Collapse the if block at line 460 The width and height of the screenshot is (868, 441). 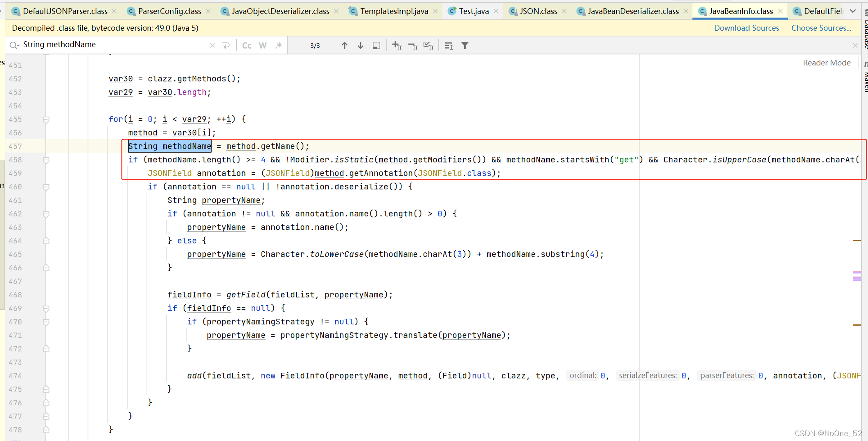(46, 187)
